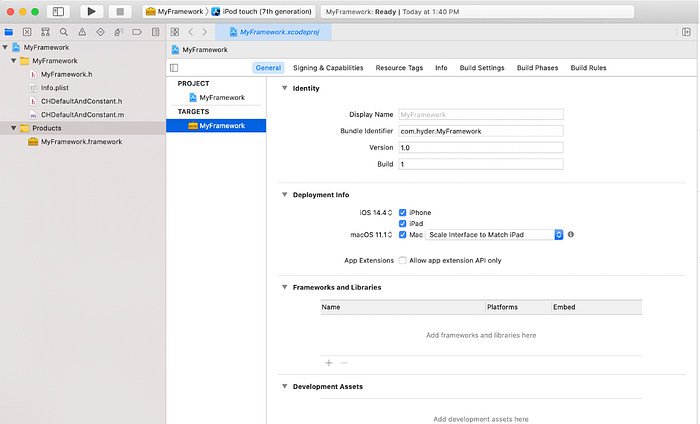Click the Name column header
The image size is (700, 424).
coord(403,307)
